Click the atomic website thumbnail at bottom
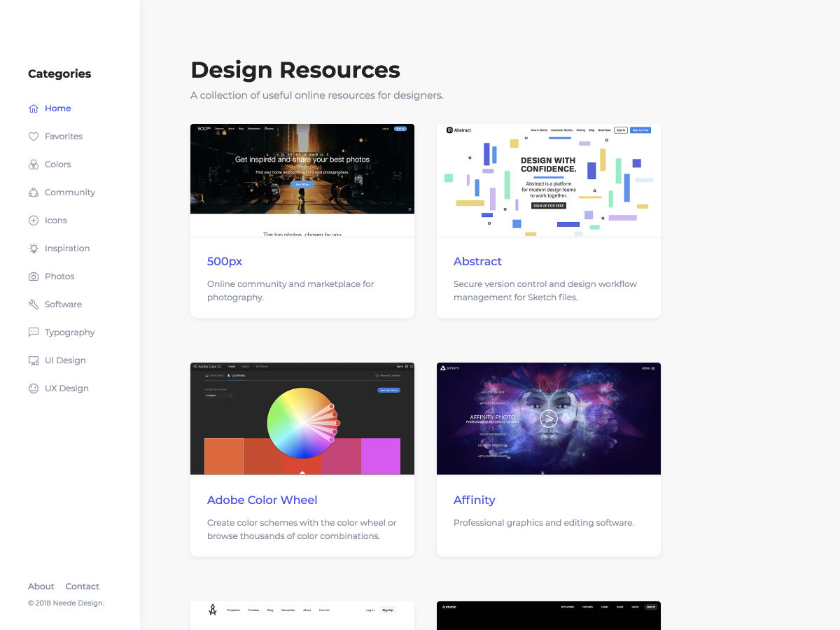840x630 pixels. tap(549, 616)
